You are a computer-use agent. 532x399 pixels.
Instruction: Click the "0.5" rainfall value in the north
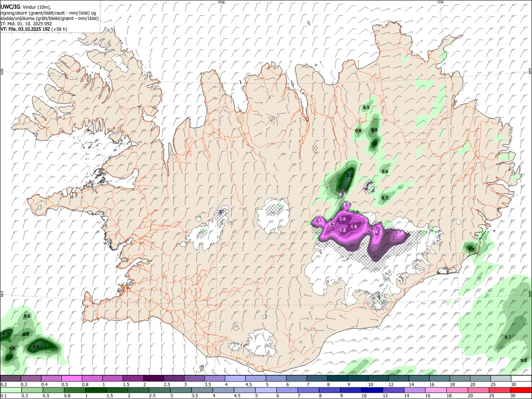366,108
